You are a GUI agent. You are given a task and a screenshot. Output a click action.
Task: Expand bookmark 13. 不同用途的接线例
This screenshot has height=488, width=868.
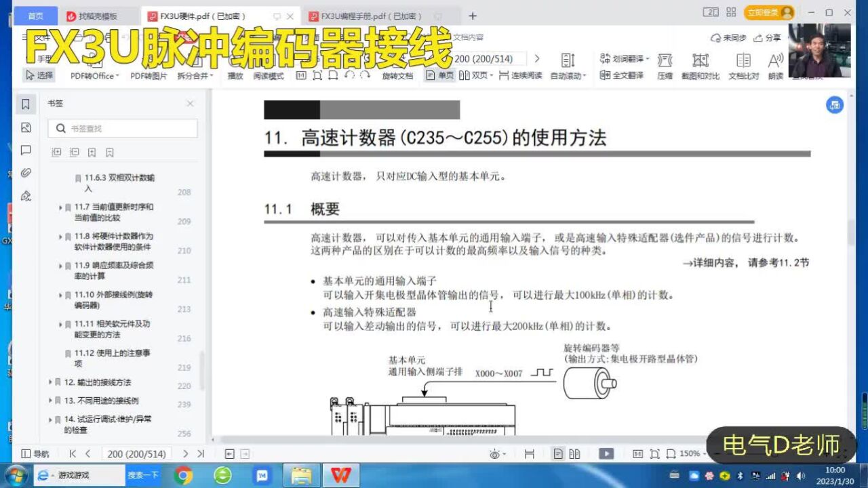click(50, 401)
